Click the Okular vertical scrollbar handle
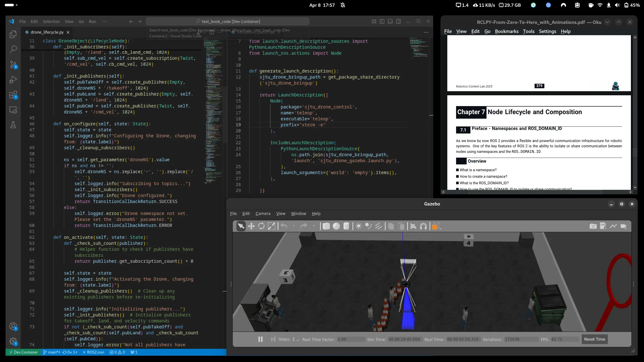 [x=635, y=153]
